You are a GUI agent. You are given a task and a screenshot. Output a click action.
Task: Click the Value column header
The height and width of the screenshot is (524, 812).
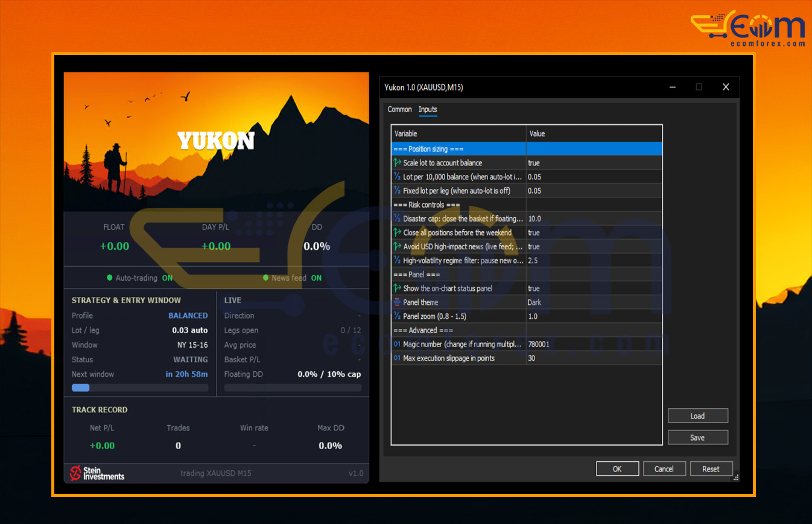[594, 133]
